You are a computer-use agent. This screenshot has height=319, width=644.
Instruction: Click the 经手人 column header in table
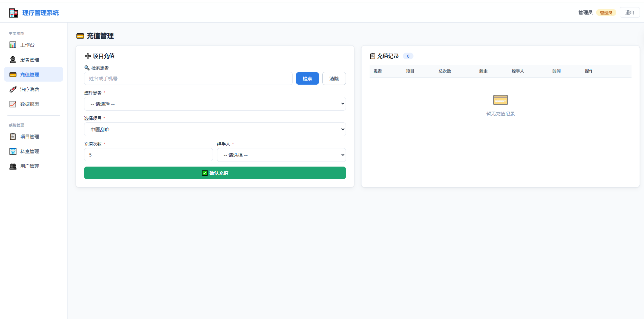518,71
